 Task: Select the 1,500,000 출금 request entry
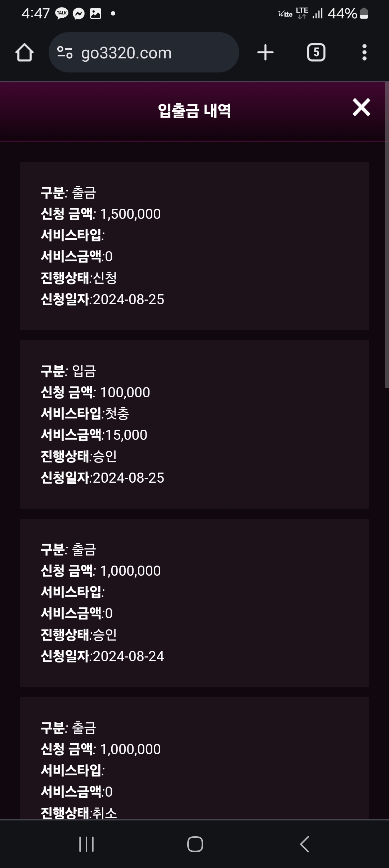(x=194, y=246)
